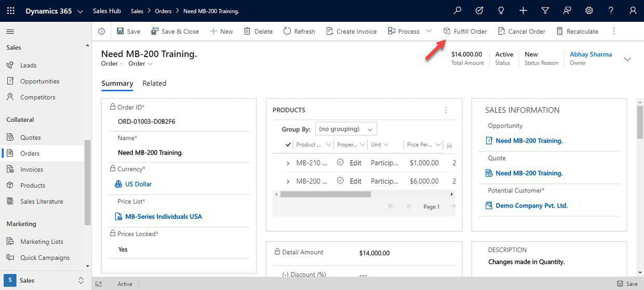This screenshot has width=644, height=290.
Task: Click the Refresh command
Action: click(299, 31)
